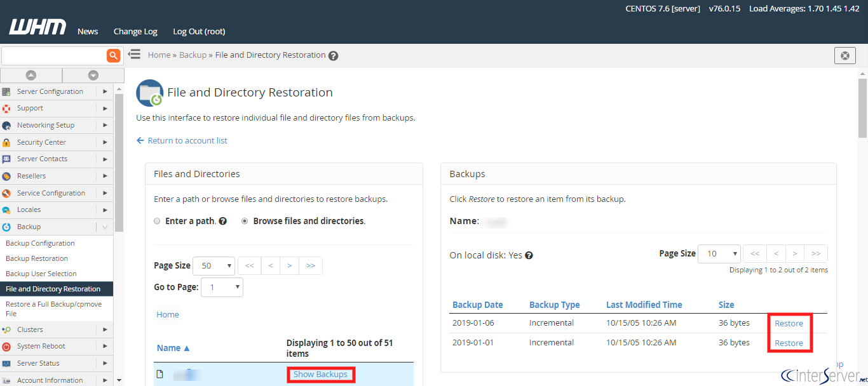Click Log Out (root) in top bar
Screen dimensions: 868x386
[x=199, y=32]
